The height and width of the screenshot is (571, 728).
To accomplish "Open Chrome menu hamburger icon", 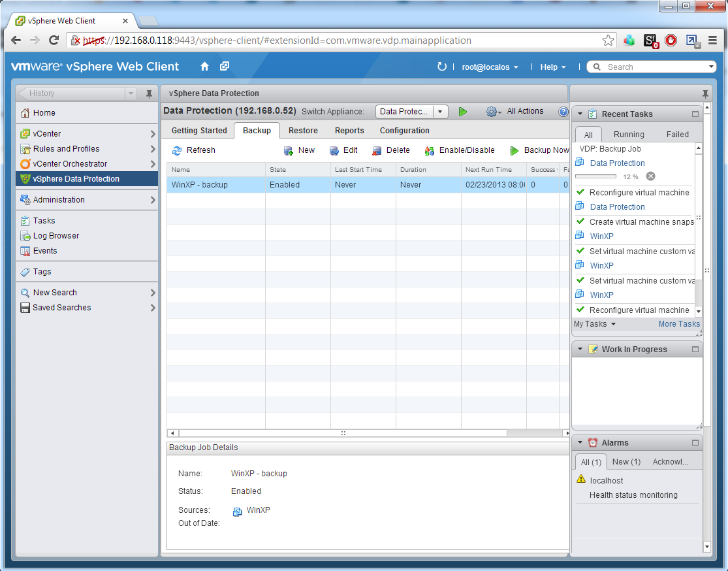I will (713, 41).
